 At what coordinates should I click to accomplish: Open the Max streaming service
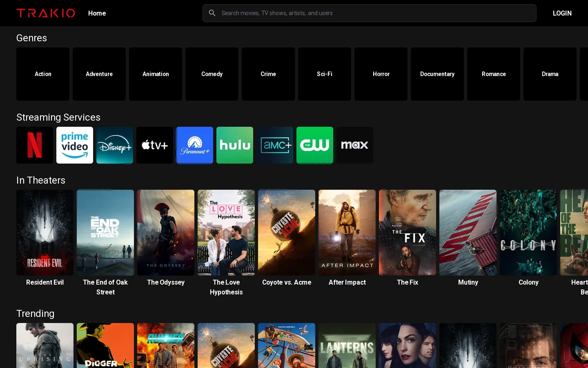355,145
